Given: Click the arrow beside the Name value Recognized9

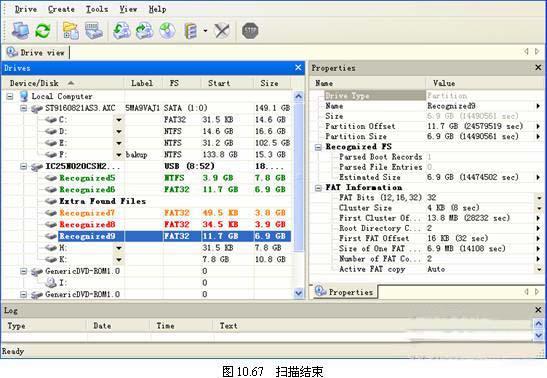Looking at the screenshot, I should (x=538, y=106).
